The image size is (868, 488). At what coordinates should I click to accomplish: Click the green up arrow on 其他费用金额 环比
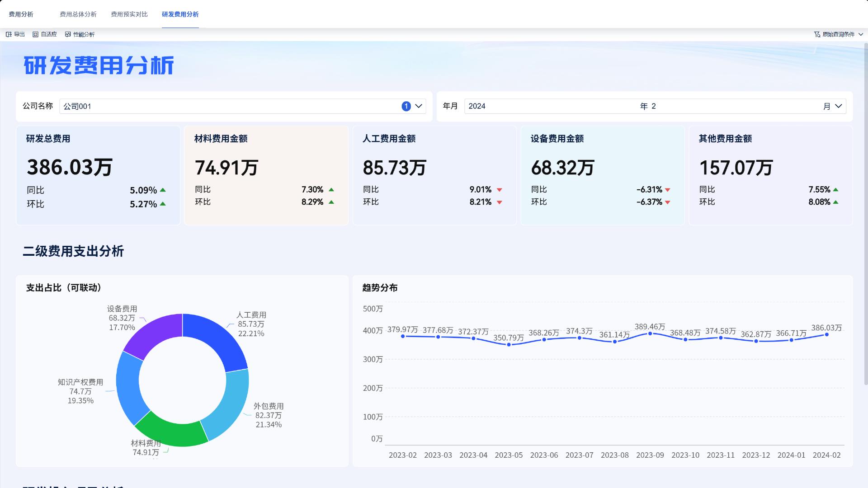tap(835, 202)
